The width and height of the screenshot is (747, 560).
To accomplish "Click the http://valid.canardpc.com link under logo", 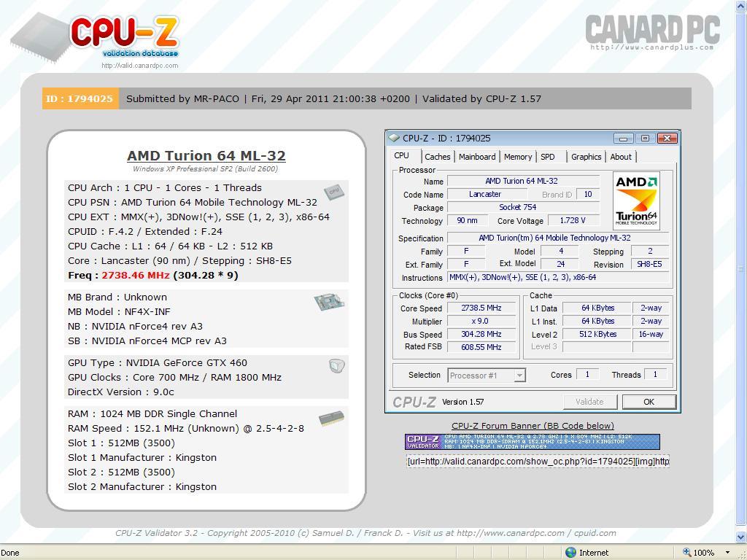I will pyautogui.click(x=139, y=66).
